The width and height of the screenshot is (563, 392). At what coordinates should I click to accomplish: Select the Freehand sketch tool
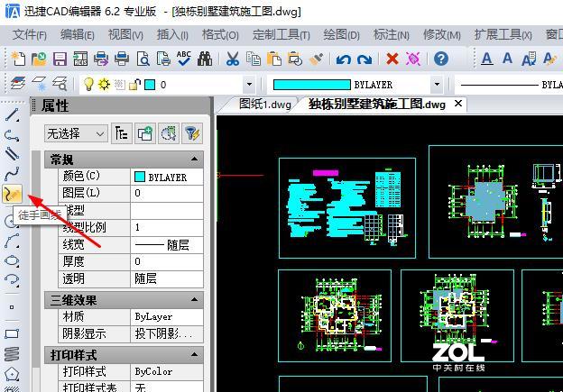click(13, 194)
